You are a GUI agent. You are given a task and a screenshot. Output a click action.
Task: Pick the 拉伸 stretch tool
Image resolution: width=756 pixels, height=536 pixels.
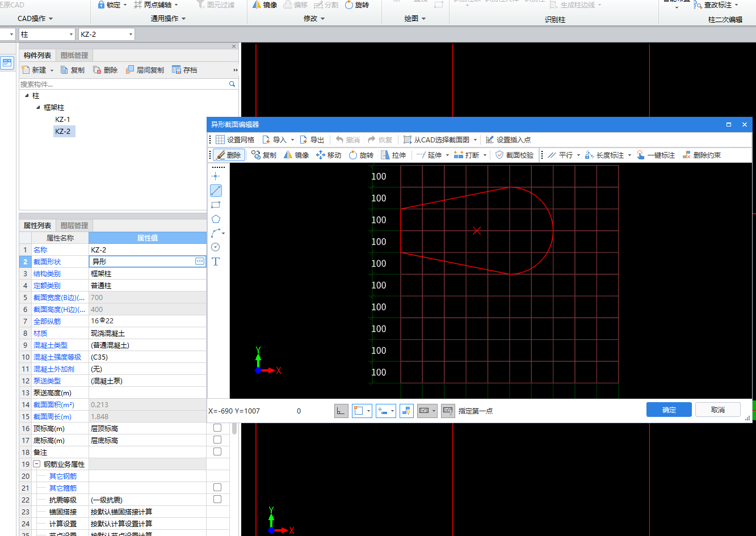click(x=393, y=155)
